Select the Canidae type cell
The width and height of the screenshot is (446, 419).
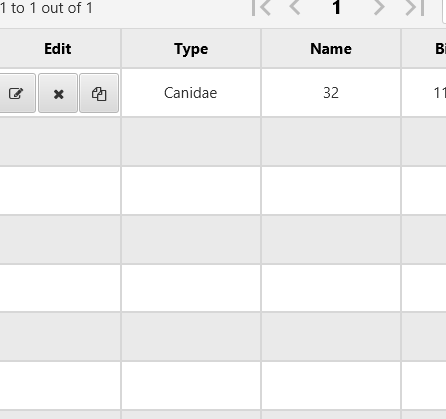coord(191,93)
